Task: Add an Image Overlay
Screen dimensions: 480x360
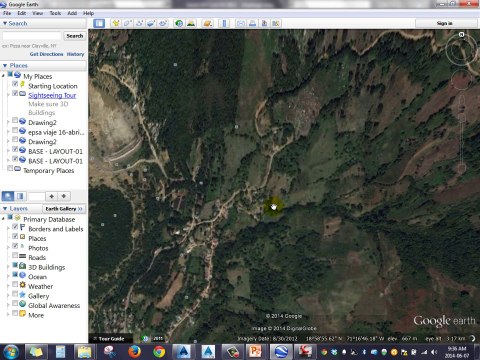Action: pos(151,23)
